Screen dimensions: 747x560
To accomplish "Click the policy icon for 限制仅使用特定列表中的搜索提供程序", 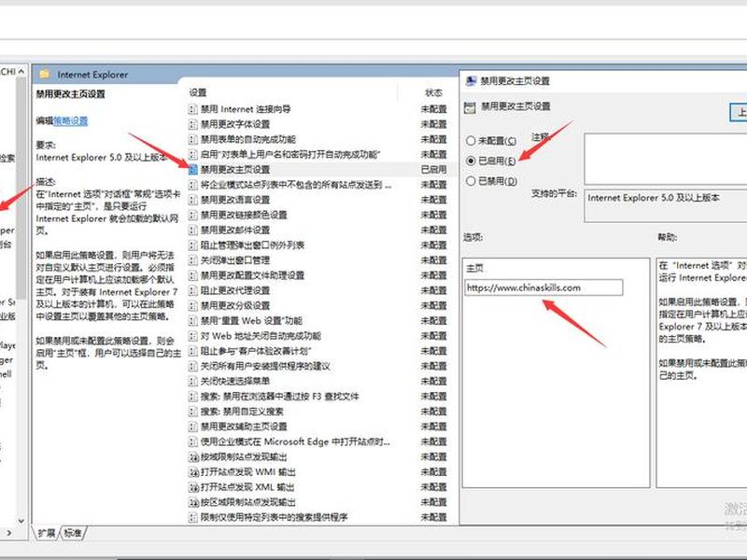I will click(x=193, y=518).
